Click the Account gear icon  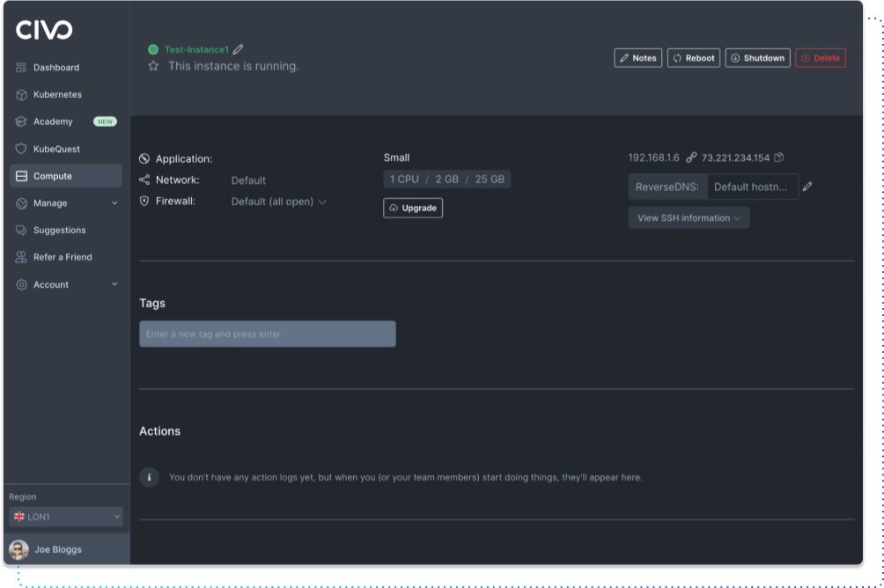pyautogui.click(x=21, y=284)
